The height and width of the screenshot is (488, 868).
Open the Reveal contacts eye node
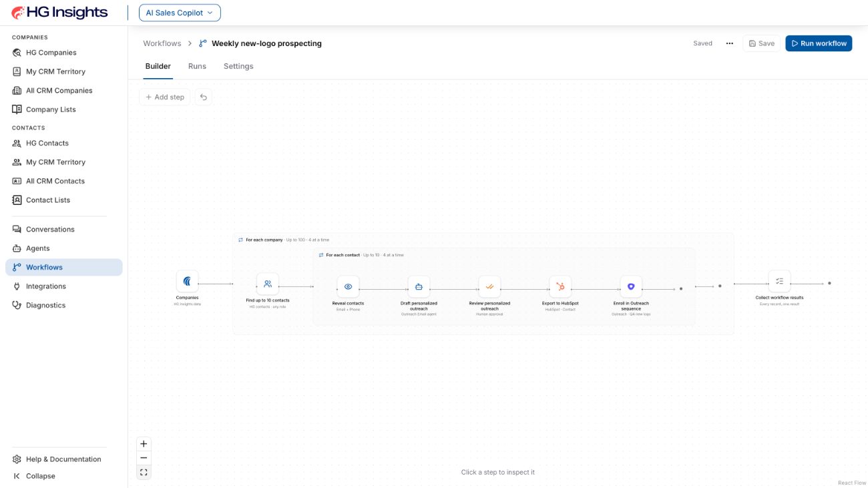tap(348, 286)
